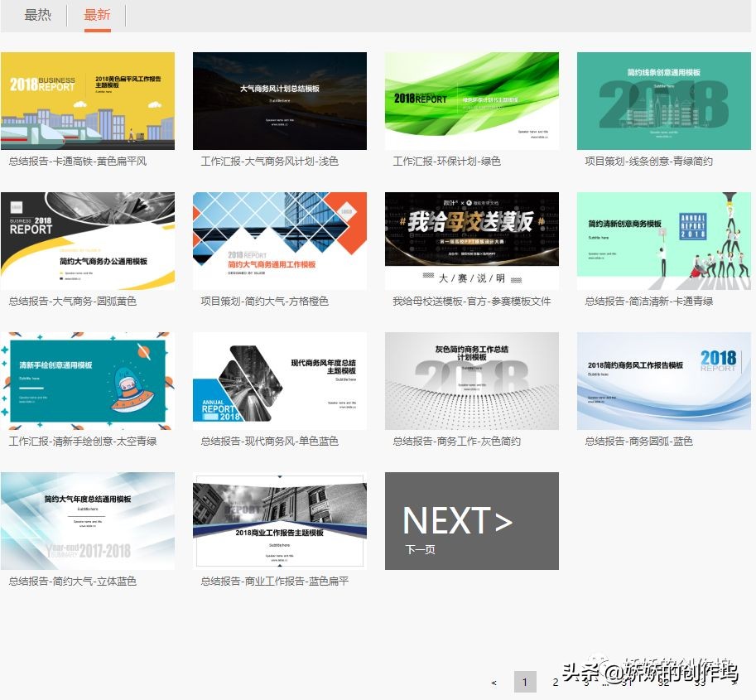
Task: Go to page 3 in pagination
Action: (585, 682)
